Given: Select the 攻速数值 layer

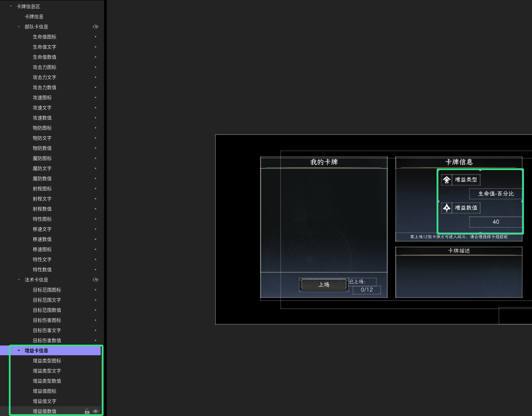Looking at the screenshot, I should point(42,118).
